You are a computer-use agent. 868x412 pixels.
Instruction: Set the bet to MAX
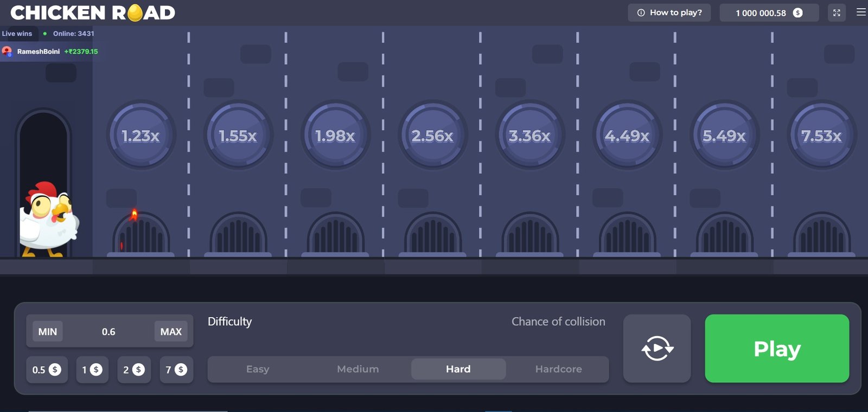coord(171,332)
